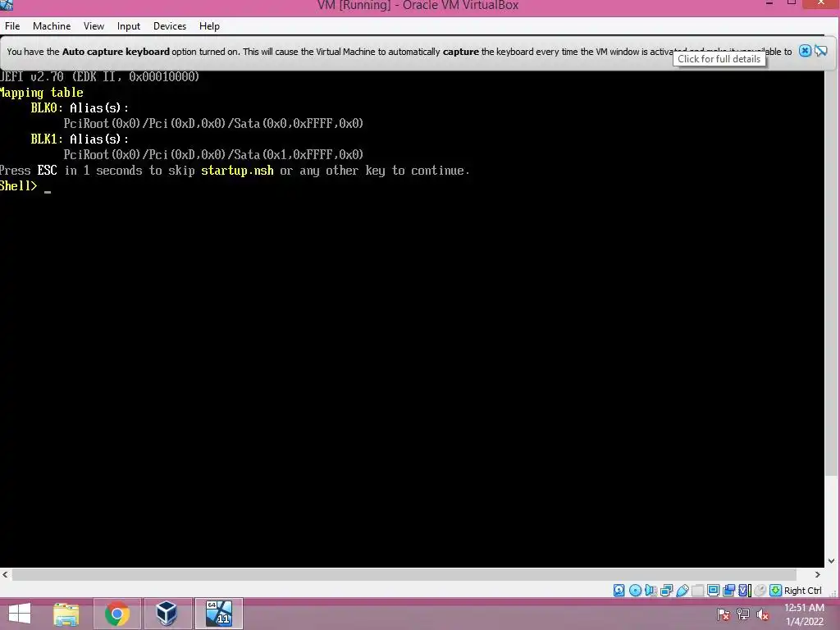Screen dimensions: 840x630
Task: Open the Input menu
Action: click(x=129, y=25)
